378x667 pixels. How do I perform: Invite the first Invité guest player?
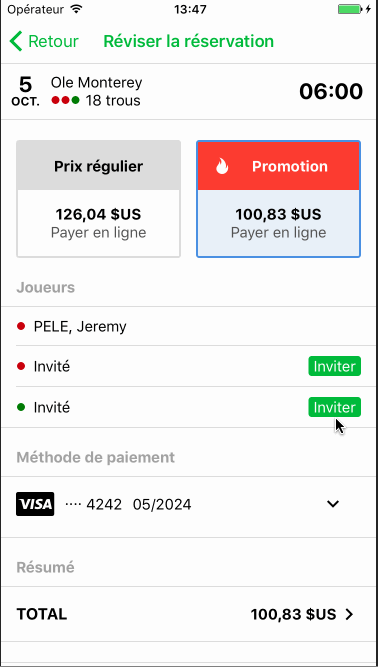click(335, 366)
